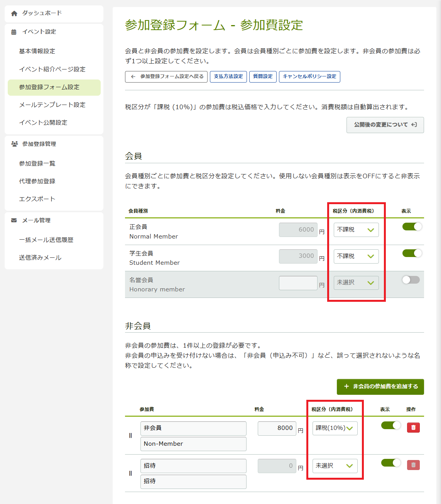441x504 pixels.
Task: Click the home icon beside ダッシュボード
Action: (14, 14)
